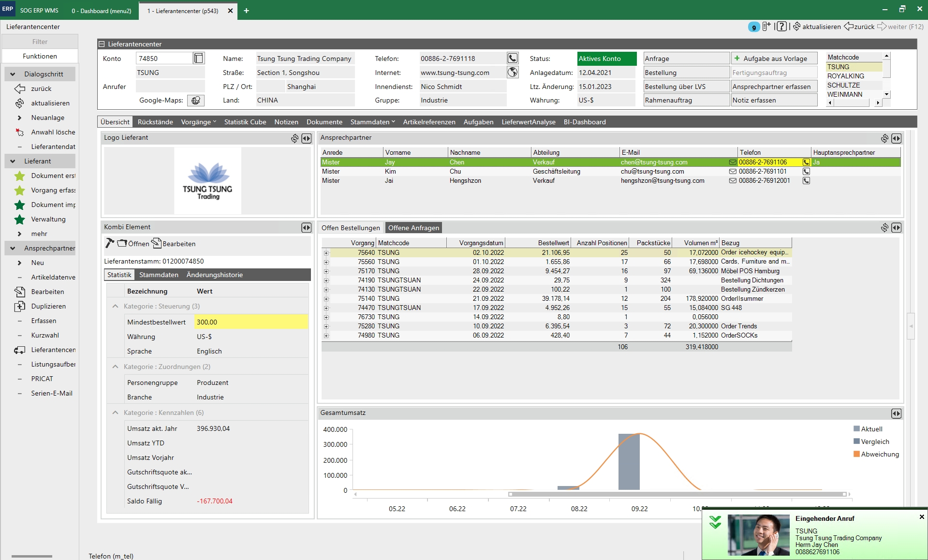Click the phone icon beside Telefon field
Viewport: 928px width, 560px height.
coord(512,59)
